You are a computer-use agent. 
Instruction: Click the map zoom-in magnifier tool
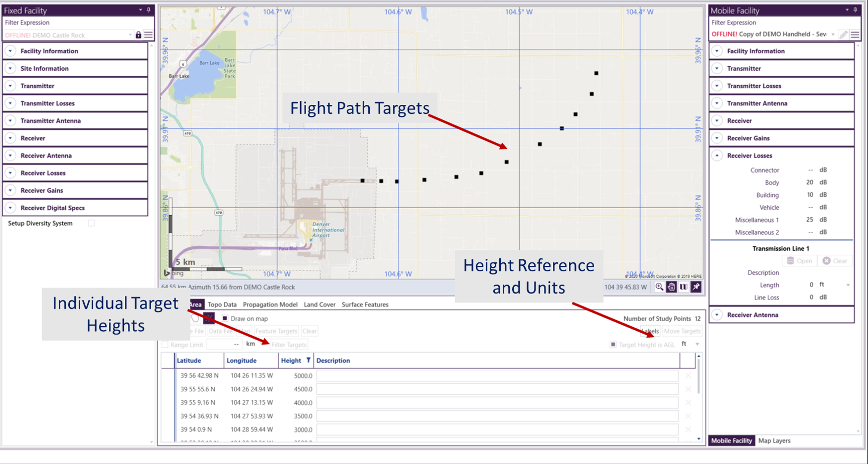[x=659, y=287]
